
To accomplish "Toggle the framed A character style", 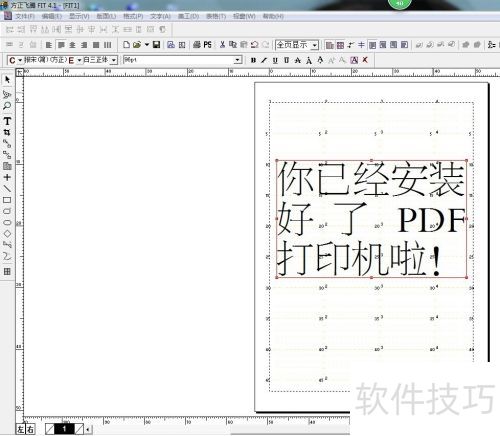I will tap(354, 60).
